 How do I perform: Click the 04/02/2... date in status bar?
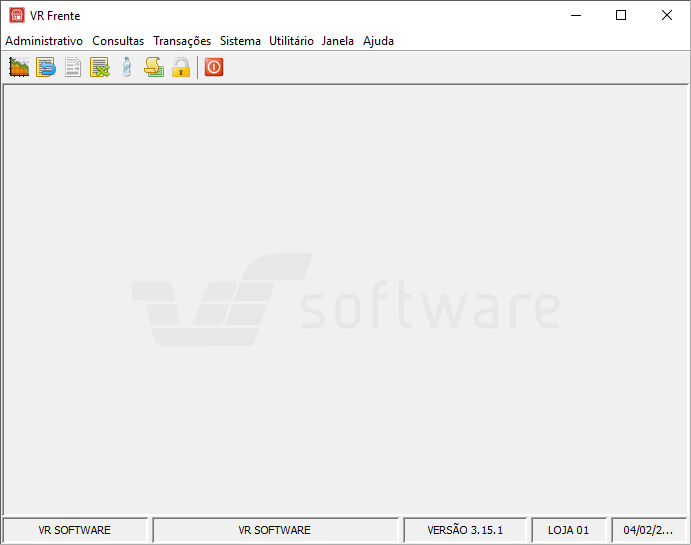(x=648, y=530)
